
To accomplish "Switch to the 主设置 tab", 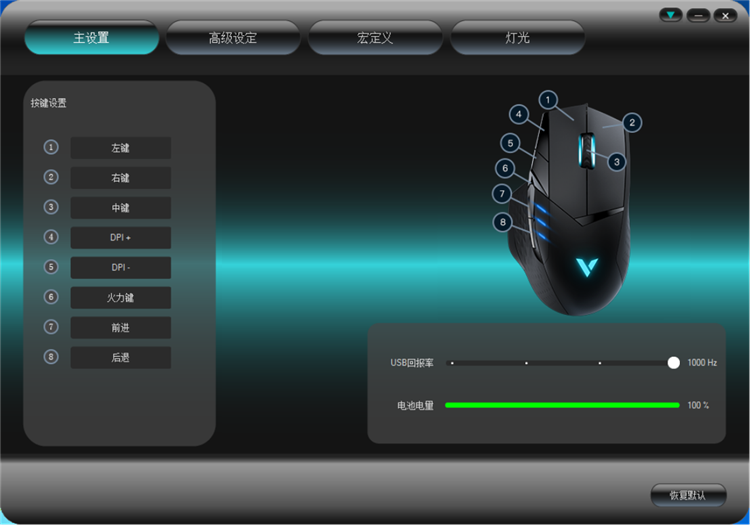I will (91, 38).
